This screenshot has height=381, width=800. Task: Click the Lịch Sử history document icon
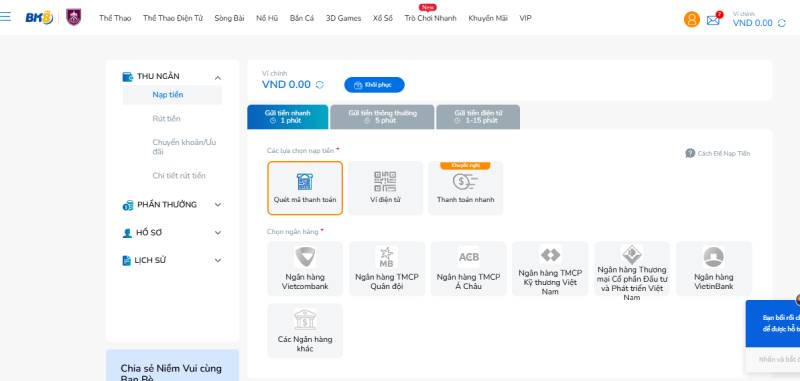[127, 261]
